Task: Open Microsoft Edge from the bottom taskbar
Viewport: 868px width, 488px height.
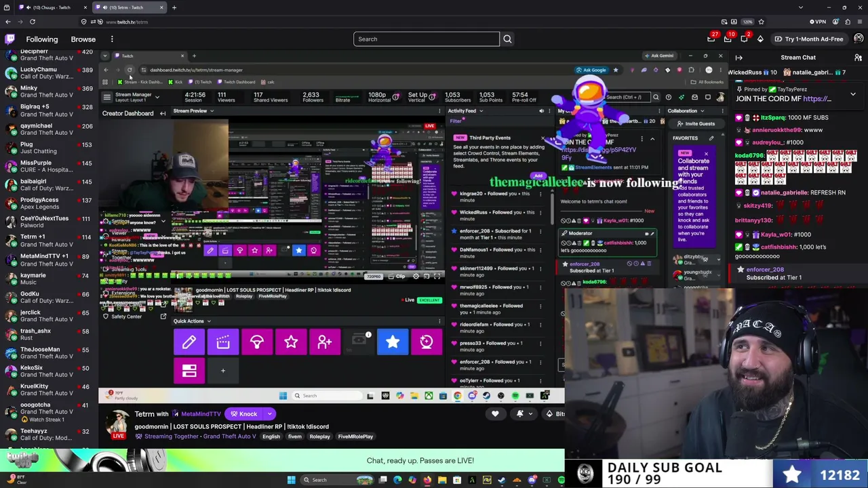Action: coord(397,480)
